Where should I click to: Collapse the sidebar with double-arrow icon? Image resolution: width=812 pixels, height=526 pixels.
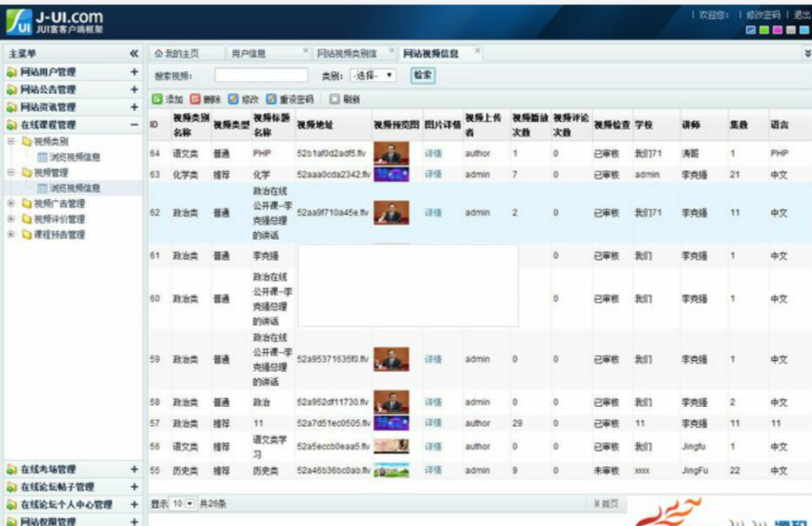pos(134,53)
